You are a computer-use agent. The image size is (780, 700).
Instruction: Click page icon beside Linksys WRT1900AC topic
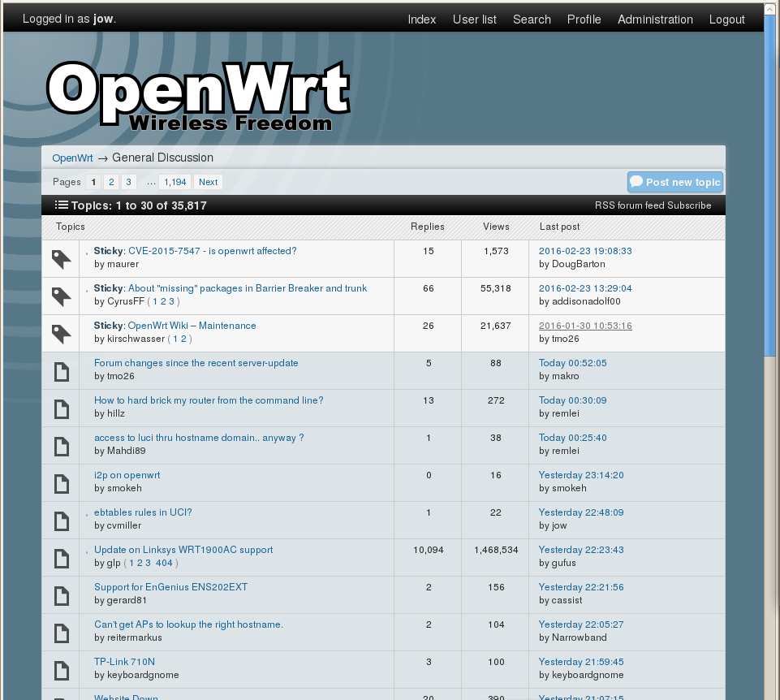[61, 558]
